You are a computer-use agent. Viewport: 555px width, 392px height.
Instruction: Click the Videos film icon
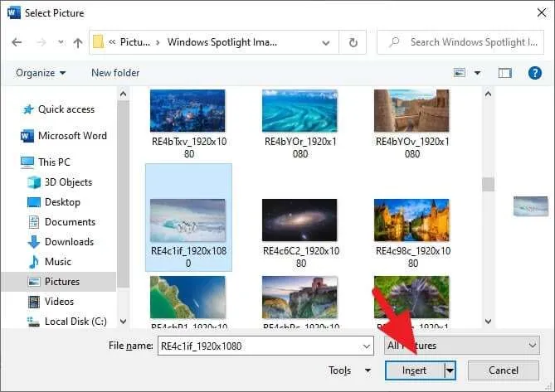(34, 302)
